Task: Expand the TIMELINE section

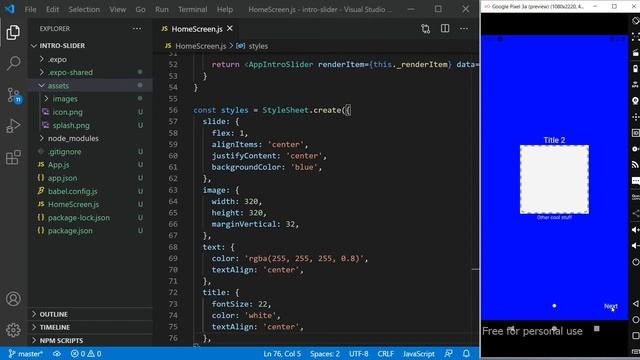Action: click(55, 327)
